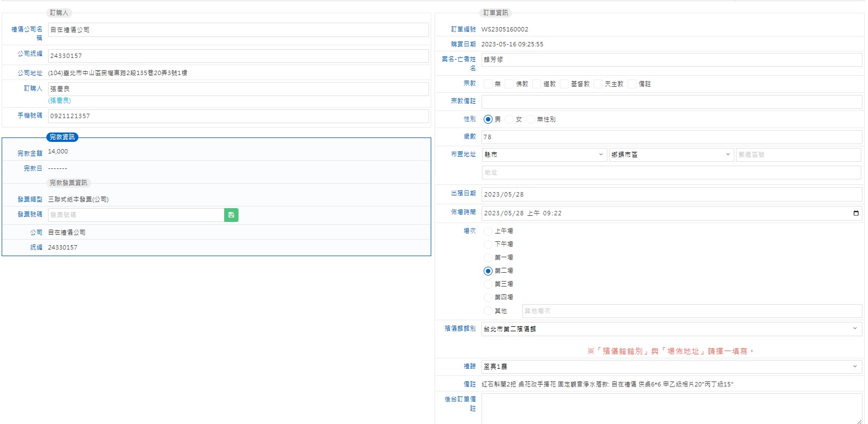Check the 基督教 religion checkbox

[x=564, y=84]
